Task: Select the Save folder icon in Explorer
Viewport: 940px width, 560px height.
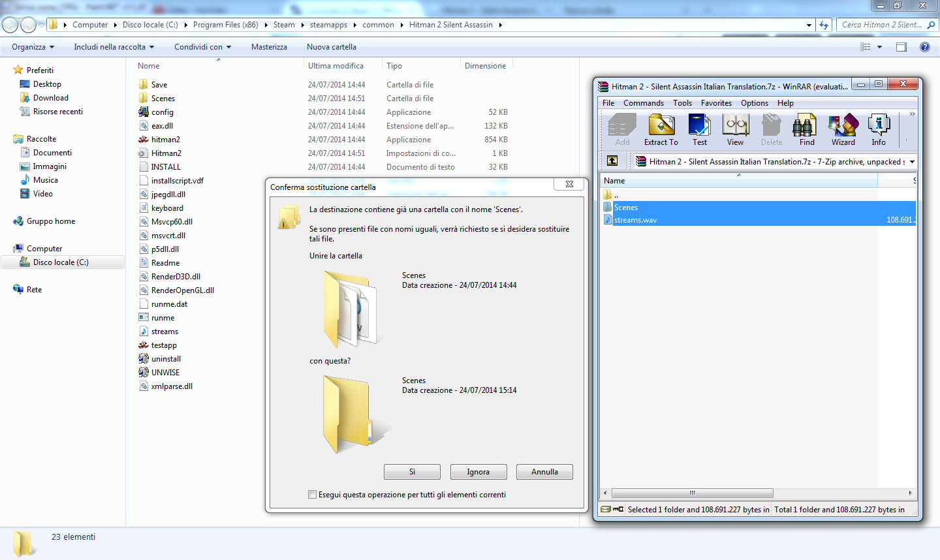Action: (x=144, y=85)
